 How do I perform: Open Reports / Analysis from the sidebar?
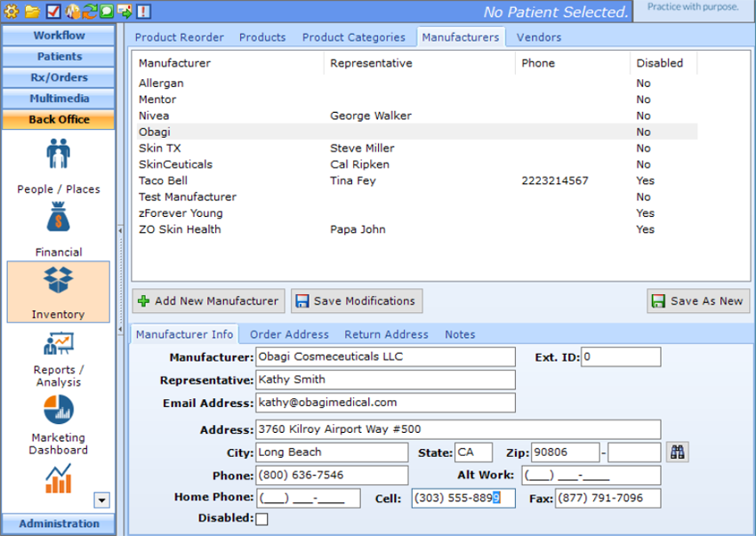[x=58, y=344]
